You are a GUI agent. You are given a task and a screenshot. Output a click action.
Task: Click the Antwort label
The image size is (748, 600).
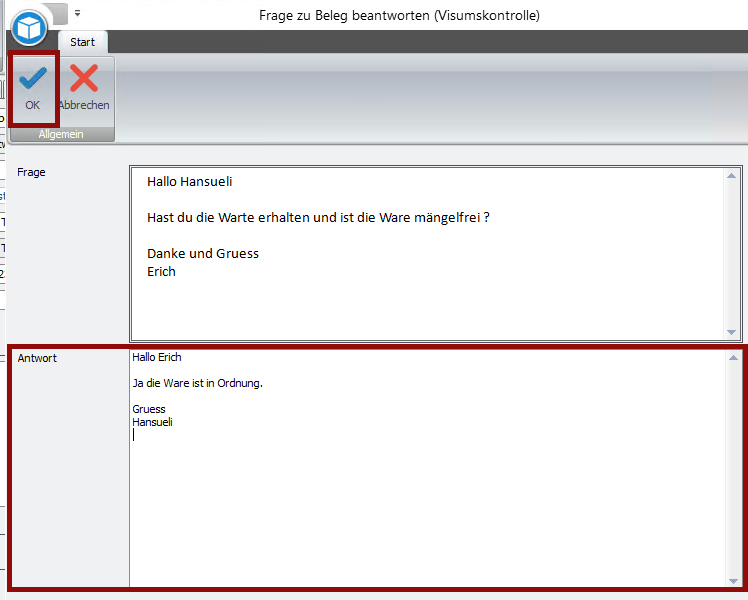(37, 358)
